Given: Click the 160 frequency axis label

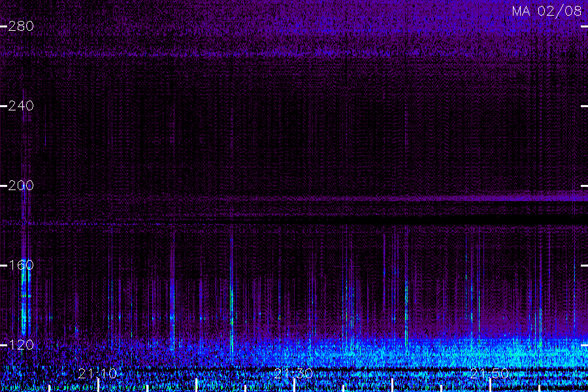Looking at the screenshot, I should click(x=21, y=265).
